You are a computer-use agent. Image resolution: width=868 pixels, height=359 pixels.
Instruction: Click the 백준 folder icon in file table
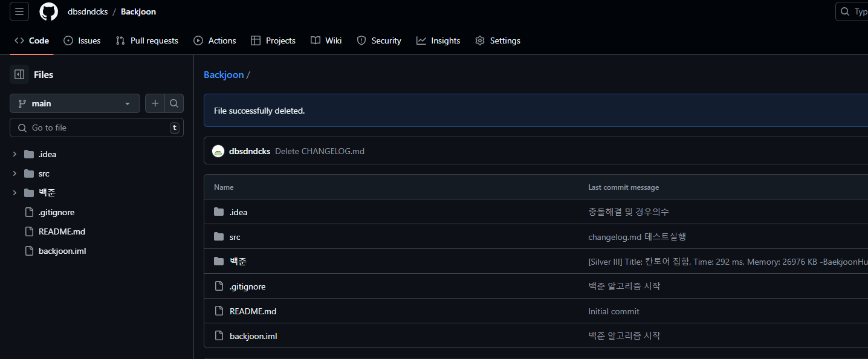219,262
